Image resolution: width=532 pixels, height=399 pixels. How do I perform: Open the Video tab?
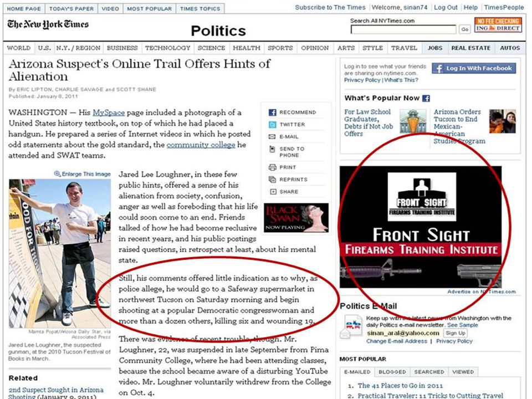tap(110, 9)
